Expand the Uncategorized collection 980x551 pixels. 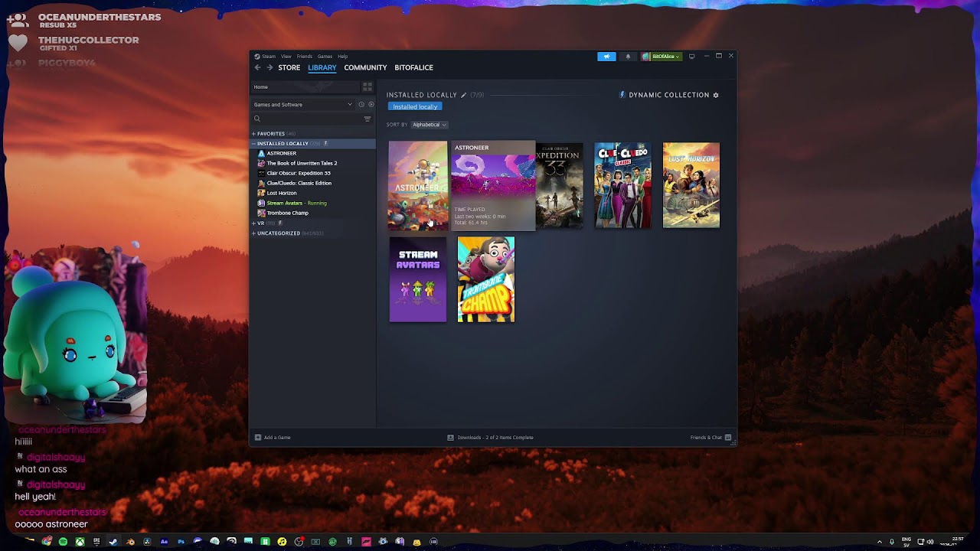pos(253,233)
